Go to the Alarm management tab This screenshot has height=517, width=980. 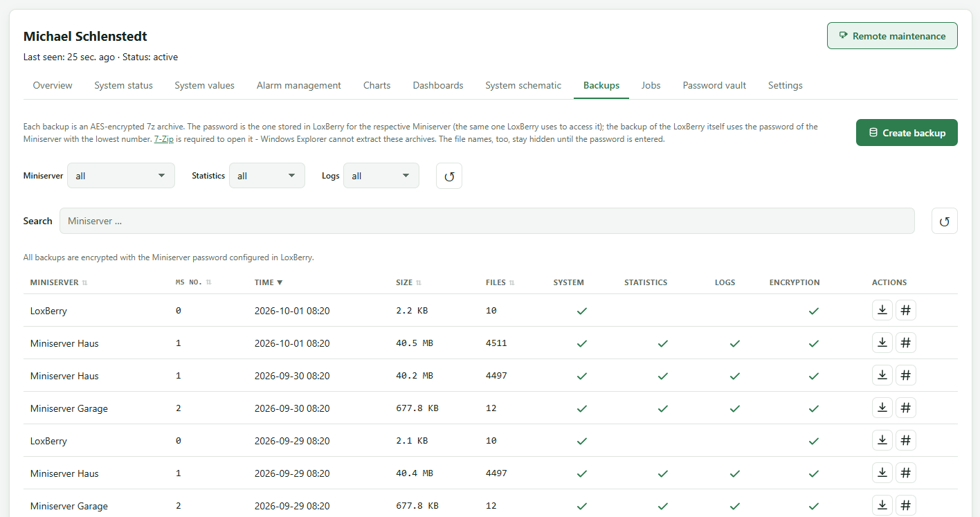[299, 85]
